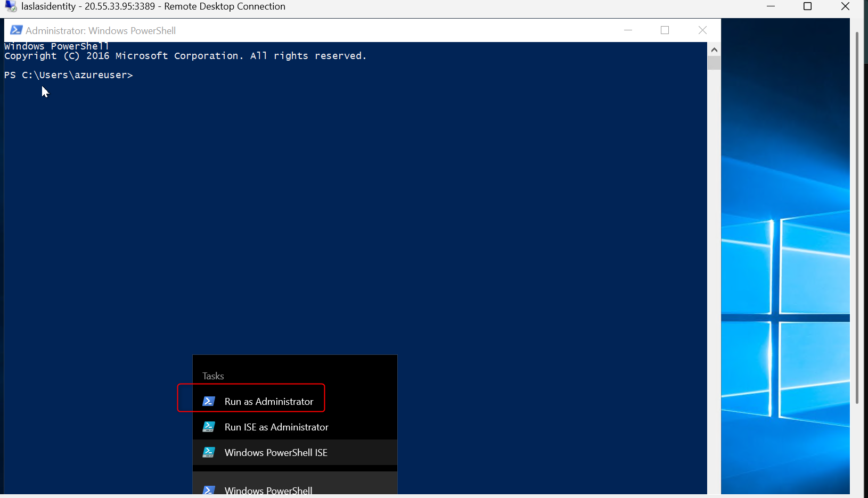Choose Run as Administrator from Tasks list
Viewport: 868px width, 498px height.
pyautogui.click(x=295, y=401)
